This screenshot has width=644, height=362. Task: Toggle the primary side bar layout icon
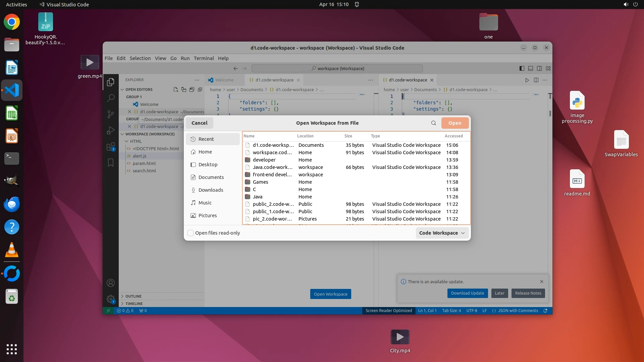(522, 68)
